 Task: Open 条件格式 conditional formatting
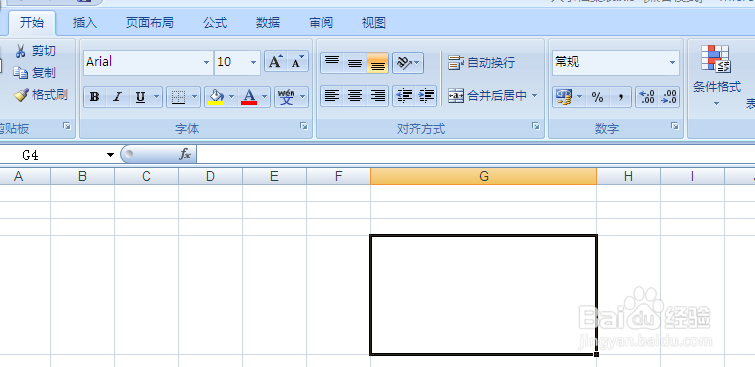(x=716, y=76)
